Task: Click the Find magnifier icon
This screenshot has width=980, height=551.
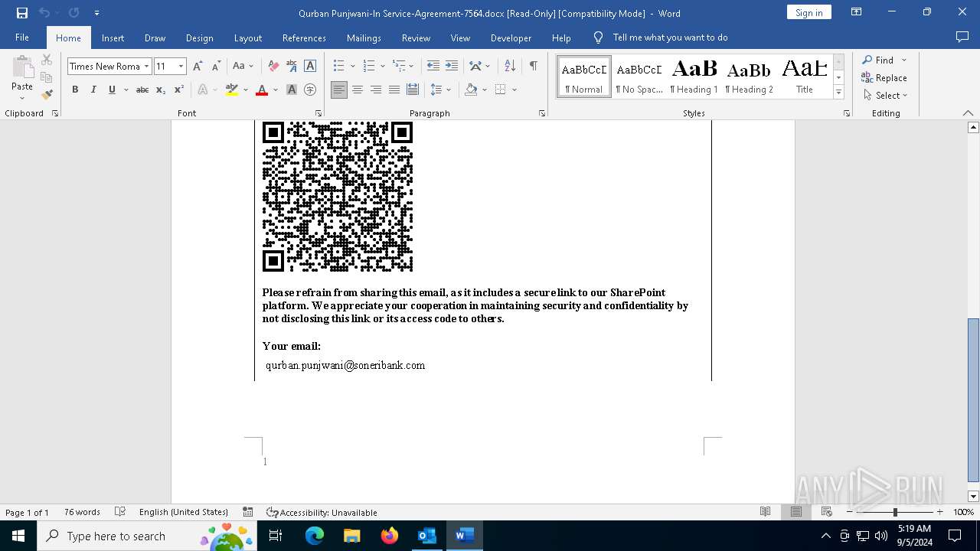Action: 867,60
